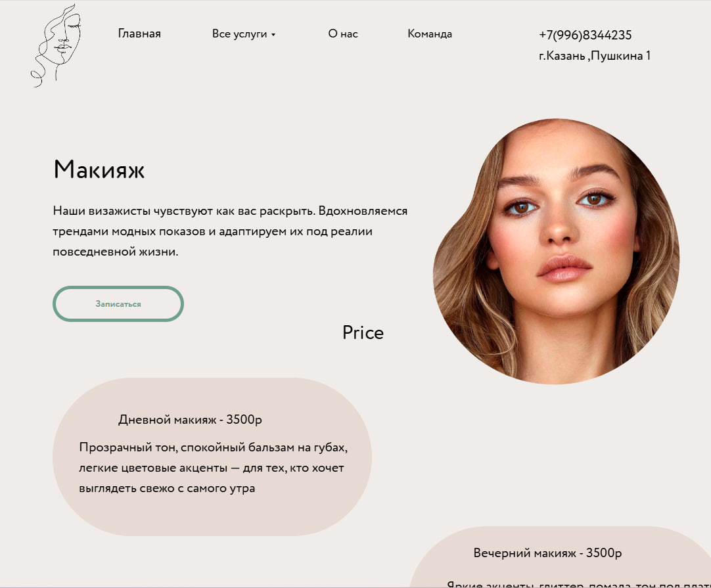Click the Записаться button
The height and width of the screenshot is (588, 711).
[x=118, y=304]
